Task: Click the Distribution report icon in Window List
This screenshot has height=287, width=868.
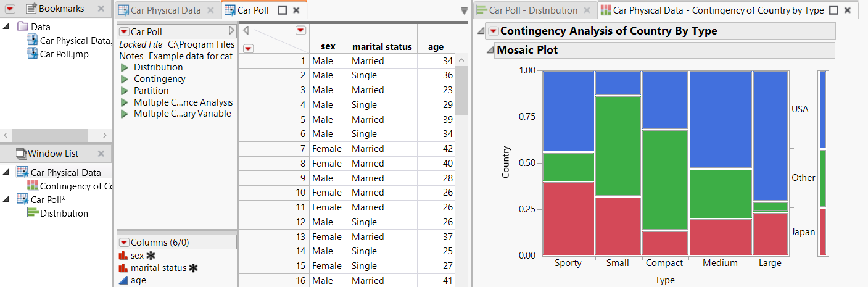Action: point(33,214)
